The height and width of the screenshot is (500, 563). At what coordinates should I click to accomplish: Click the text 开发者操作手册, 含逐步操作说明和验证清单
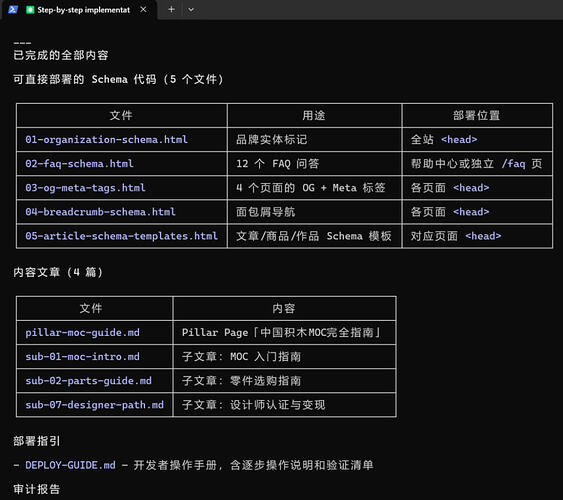pyautogui.click(x=253, y=465)
